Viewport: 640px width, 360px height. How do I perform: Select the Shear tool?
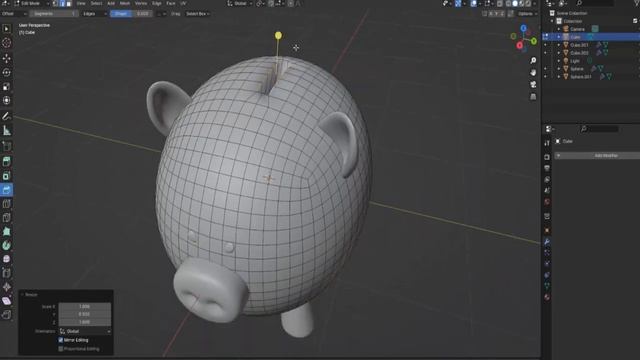[x=7, y=301]
